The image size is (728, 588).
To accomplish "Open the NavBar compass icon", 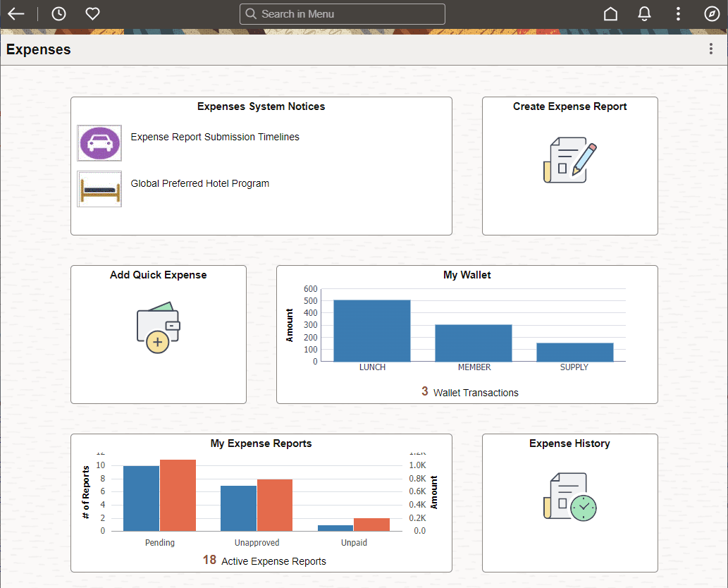I will point(711,13).
